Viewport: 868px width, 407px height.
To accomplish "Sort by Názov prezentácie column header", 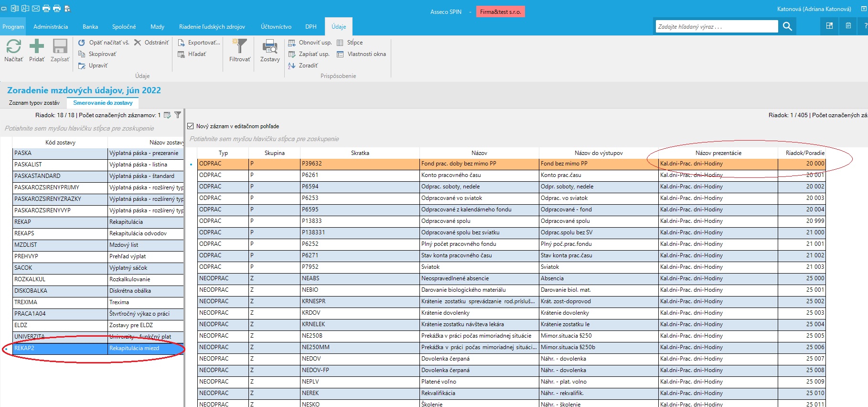I will (718, 153).
